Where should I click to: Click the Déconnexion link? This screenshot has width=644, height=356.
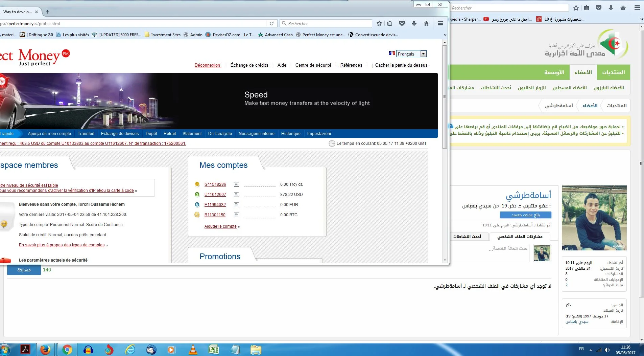[x=207, y=65]
